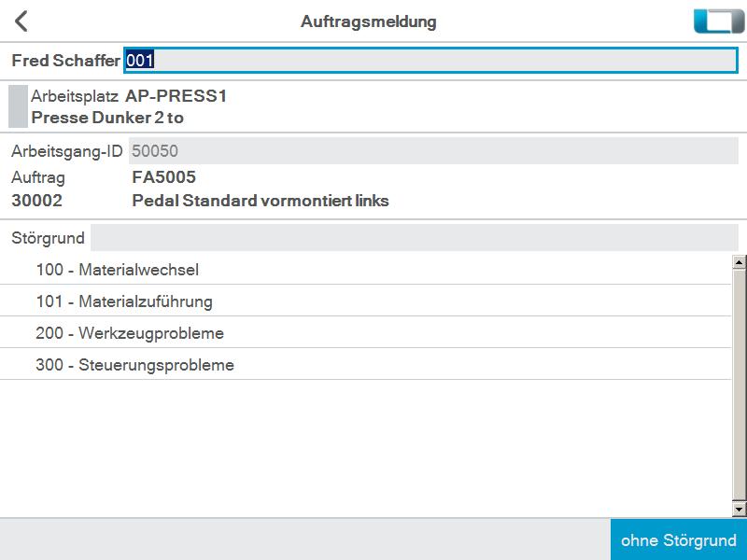
Task: Click the scrollbar down arrow
Action: tap(739, 510)
